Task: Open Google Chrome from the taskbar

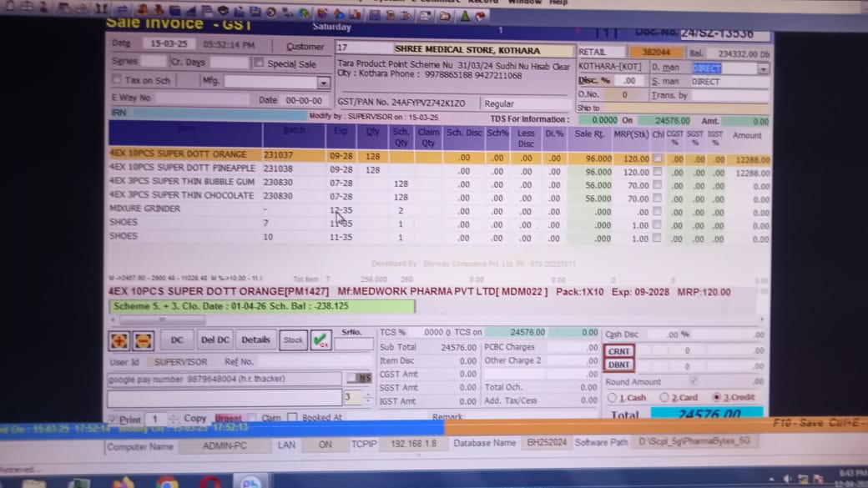Action: tap(167, 482)
